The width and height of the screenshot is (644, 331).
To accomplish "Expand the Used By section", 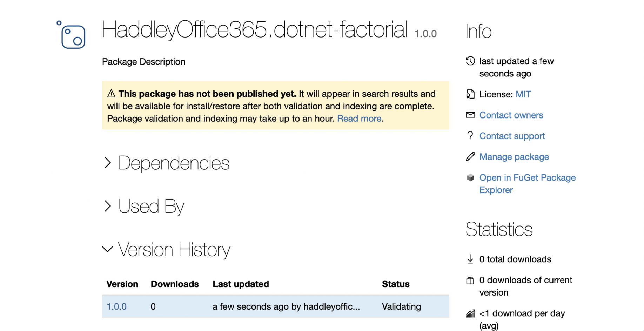I will point(108,206).
